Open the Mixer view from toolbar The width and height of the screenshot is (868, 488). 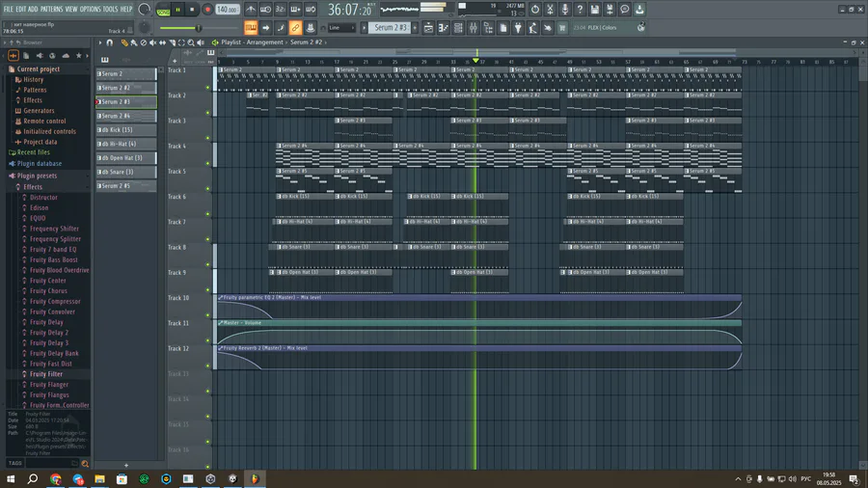(474, 28)
